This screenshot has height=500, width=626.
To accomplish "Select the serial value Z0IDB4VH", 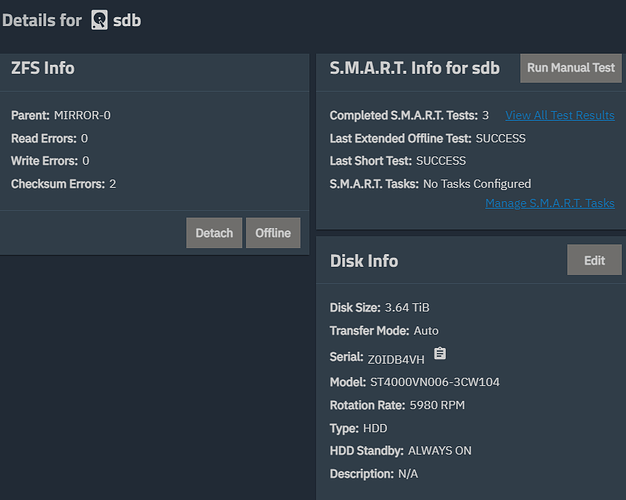I will coord(396,359).
